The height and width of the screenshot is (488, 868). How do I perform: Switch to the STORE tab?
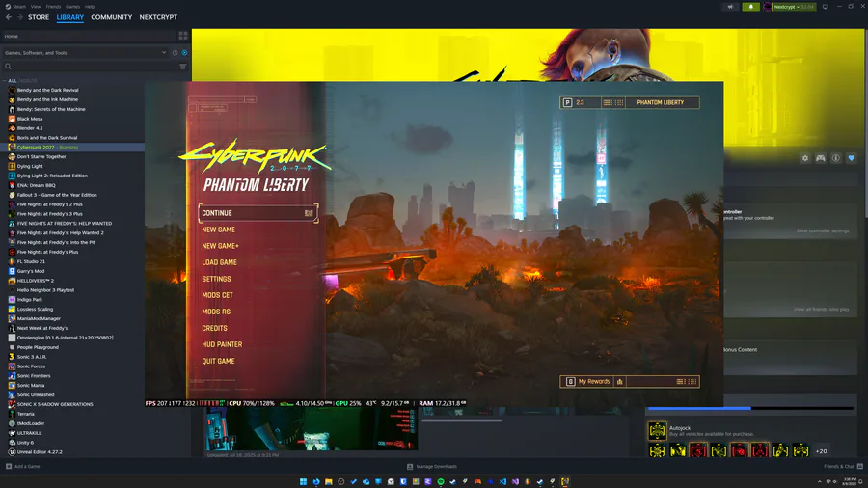[39, 17]
